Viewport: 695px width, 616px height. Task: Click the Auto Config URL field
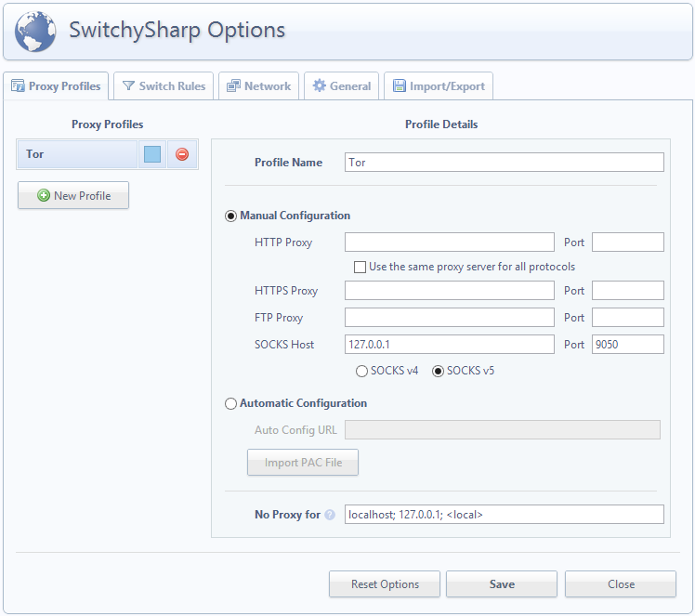[502, 430]
